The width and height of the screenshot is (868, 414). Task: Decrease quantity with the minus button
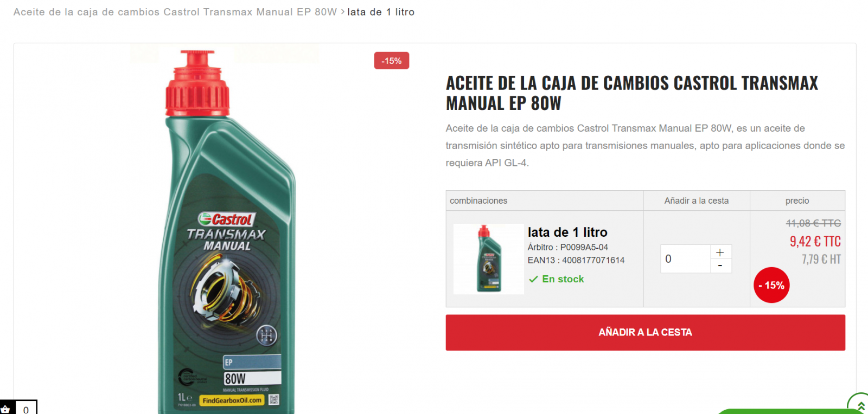tap(720, 266)
